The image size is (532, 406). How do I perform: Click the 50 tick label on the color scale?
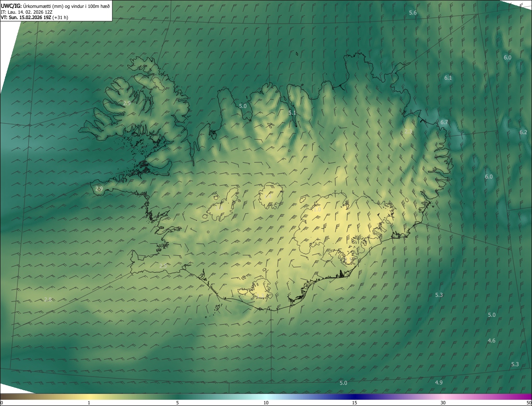tap(529, 403)
